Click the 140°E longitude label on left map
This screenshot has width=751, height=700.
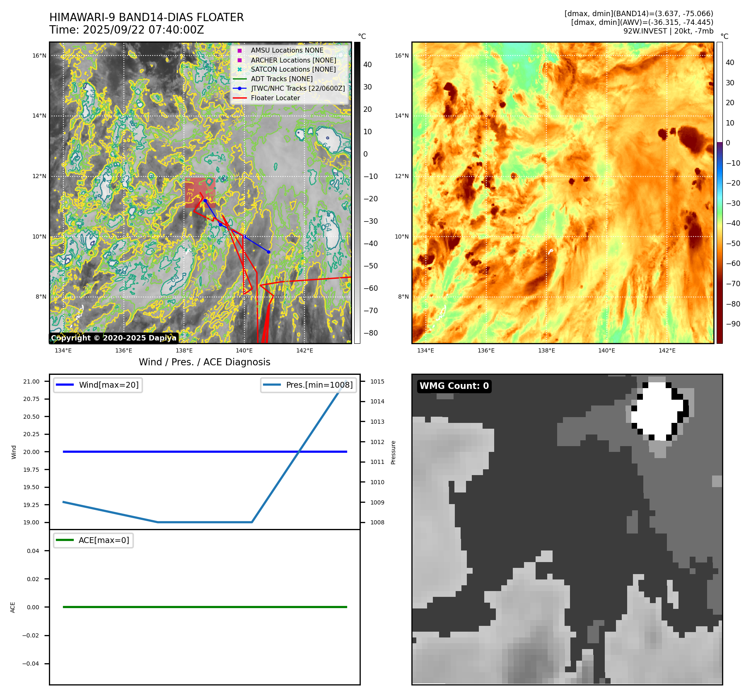(244, 350)
